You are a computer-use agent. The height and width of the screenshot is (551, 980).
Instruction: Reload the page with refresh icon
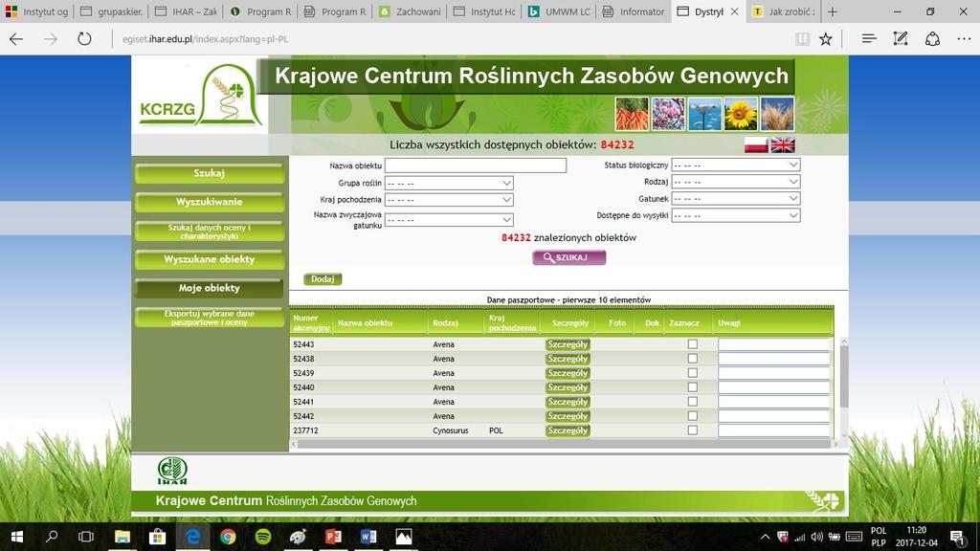84,38
